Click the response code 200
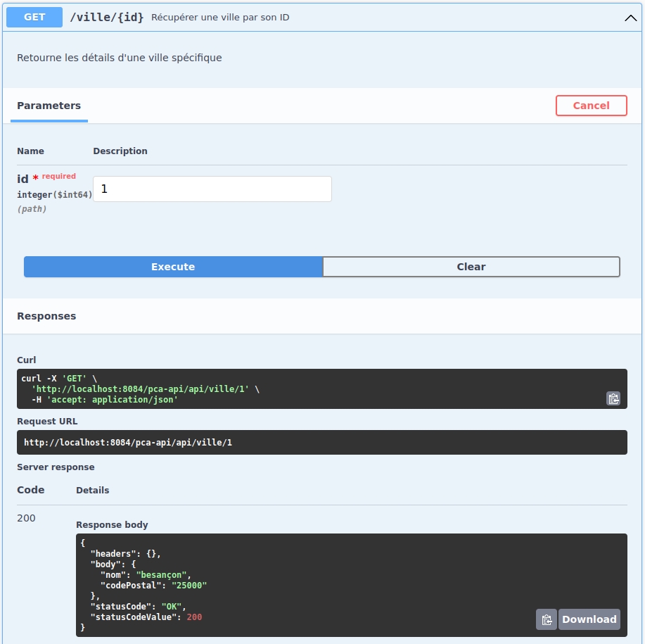The width and height of the screenshot is (645, 644). [26, 518]
